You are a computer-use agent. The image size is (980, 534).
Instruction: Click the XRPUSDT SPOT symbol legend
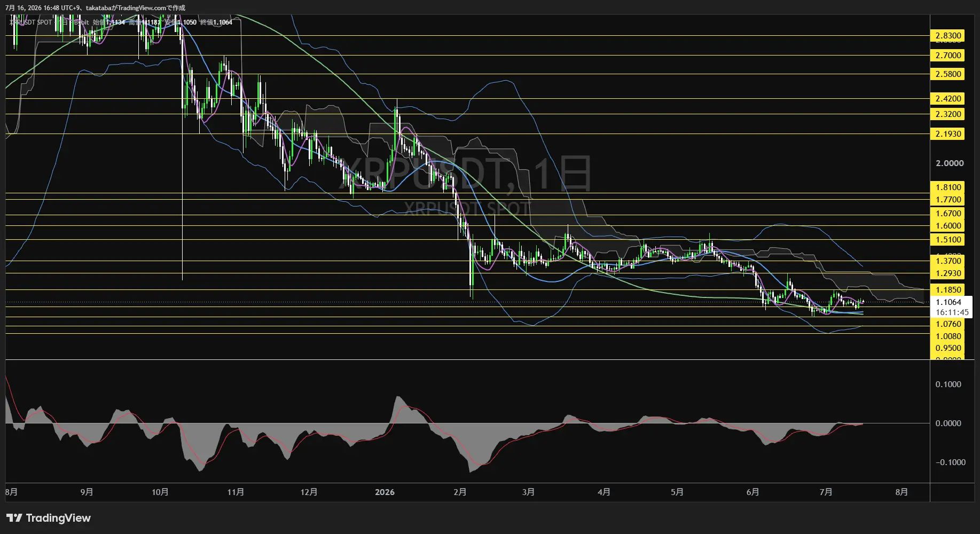pos(31,22)
